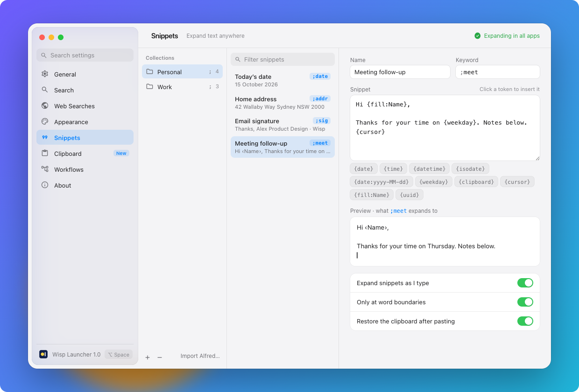Click Import Alfred… link
579x392 pixels.
pyautogui.click(x=200, y=356)
